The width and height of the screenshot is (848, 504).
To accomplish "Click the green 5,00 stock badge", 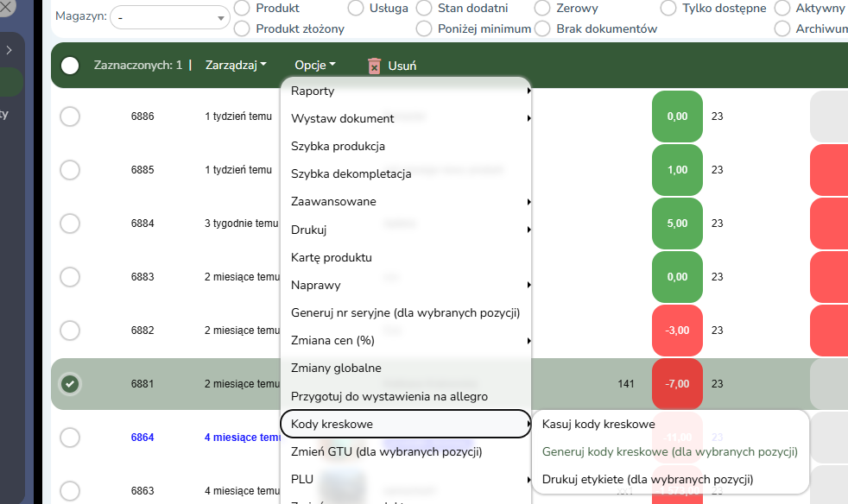I will tap(677, 224).
